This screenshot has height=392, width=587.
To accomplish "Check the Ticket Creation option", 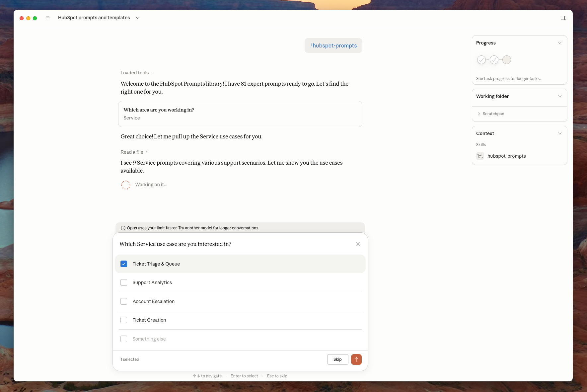I will (x=124, y=320).
